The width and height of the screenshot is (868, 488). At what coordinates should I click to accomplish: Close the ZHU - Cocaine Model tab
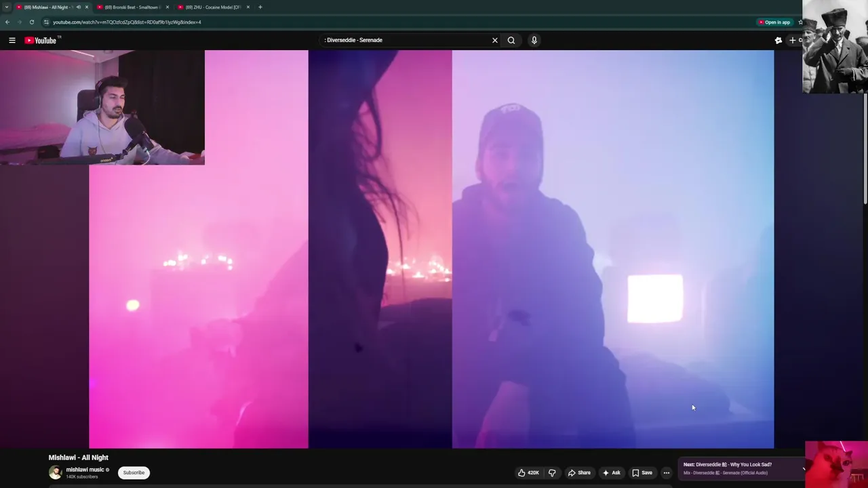248,7
